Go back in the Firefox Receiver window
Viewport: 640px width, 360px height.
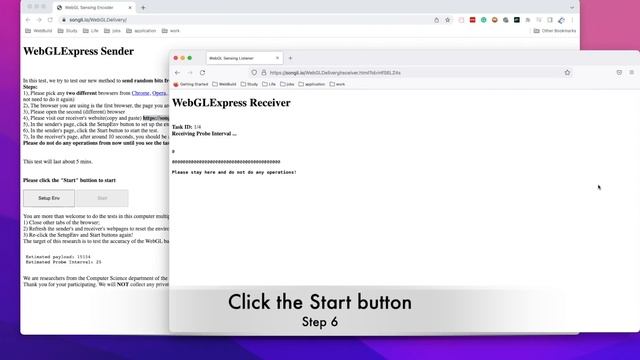[x=177, y=72]
